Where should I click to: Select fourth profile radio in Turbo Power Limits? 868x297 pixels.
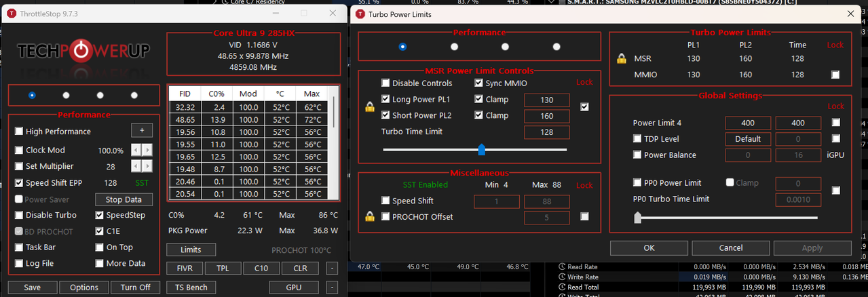click(x=556, y=47)
